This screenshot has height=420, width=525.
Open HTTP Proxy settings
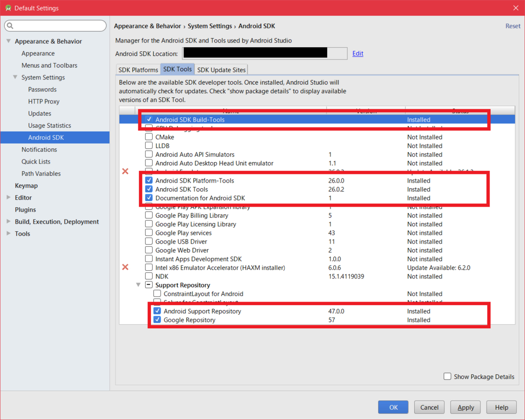coord(44,102)
